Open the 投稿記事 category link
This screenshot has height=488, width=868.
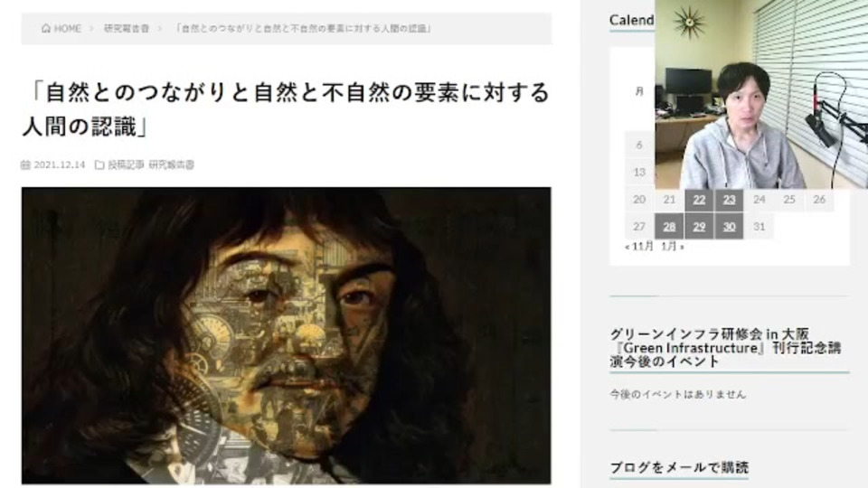tap(126, 164)
